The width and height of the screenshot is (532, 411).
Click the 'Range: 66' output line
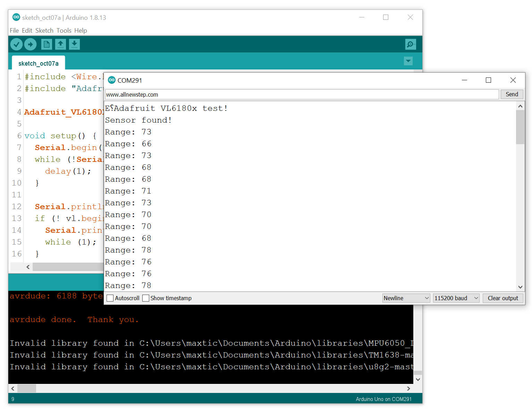tap(128, 144)
